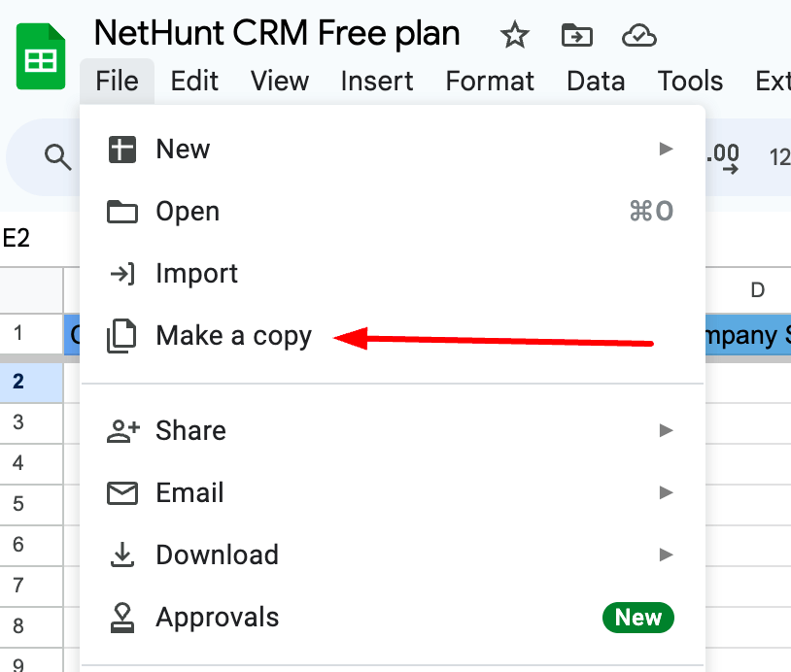The height and width of the screenshot is (672, 791).
Task: Expand the Download submenu
Action: tap(667, 554)
